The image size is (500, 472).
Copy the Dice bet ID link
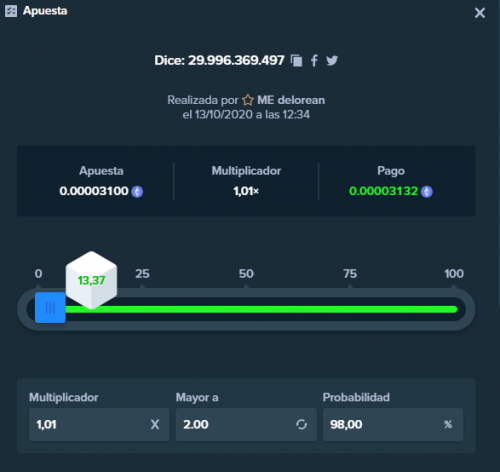tap(296, 61)
